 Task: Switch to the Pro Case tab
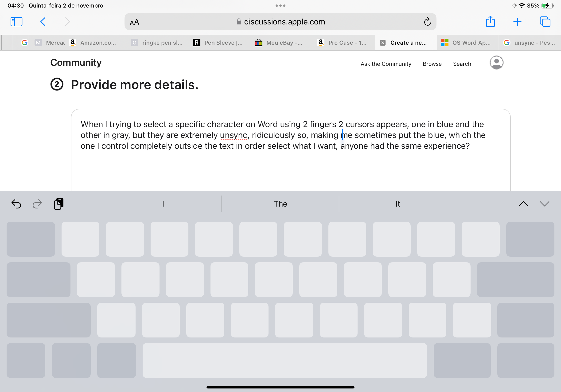coord(344,43)
